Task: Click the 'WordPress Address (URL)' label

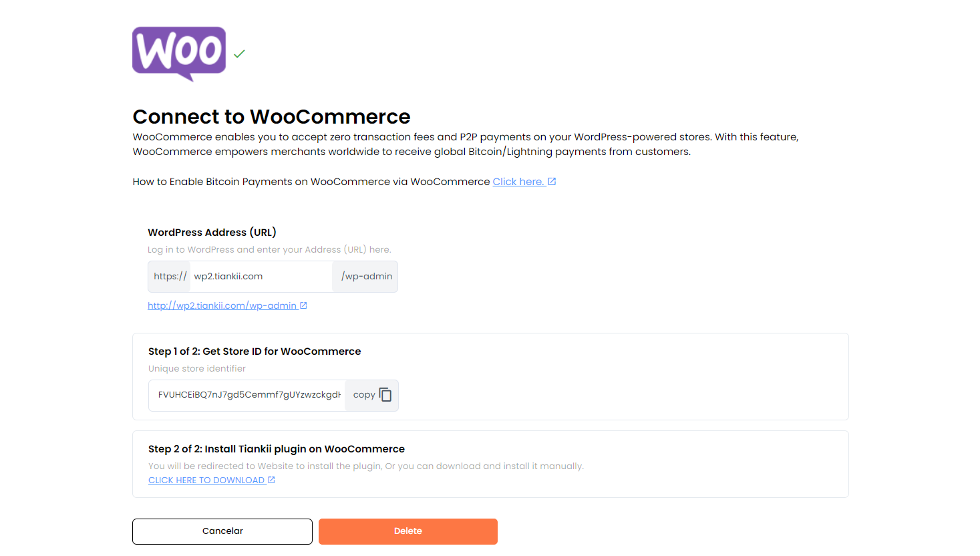Action: click(x=212, y=233)
